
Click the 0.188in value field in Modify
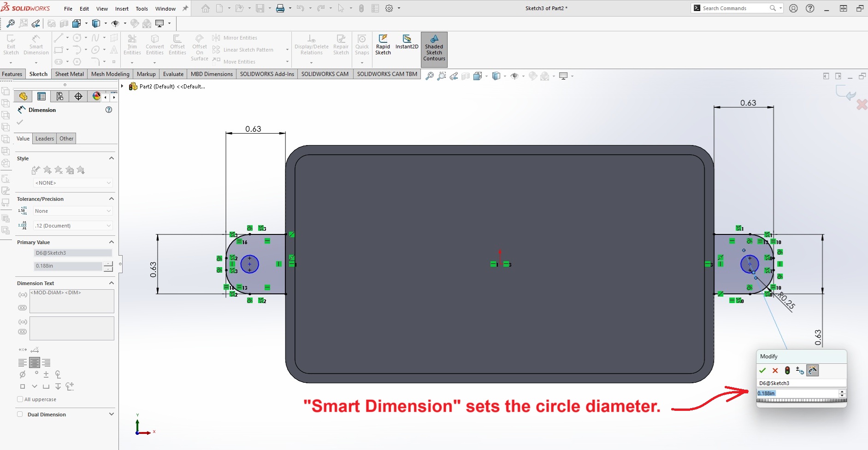point(797,393)
